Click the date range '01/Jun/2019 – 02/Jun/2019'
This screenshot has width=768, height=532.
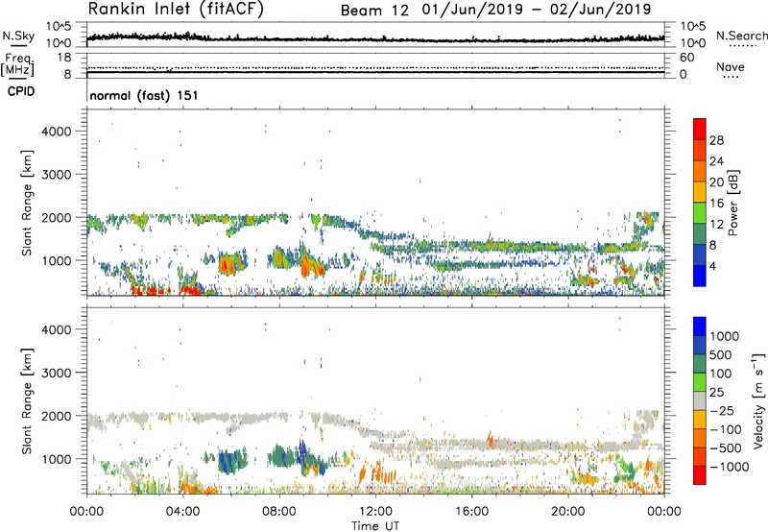coord(537,10)
